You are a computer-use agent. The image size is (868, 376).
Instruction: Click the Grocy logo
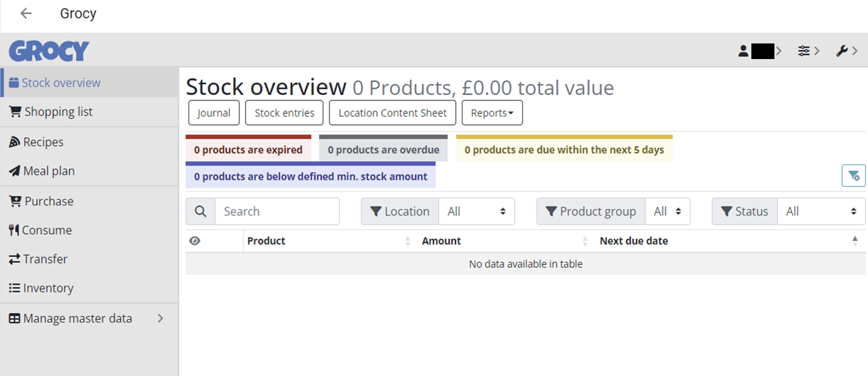pos(49,51)
